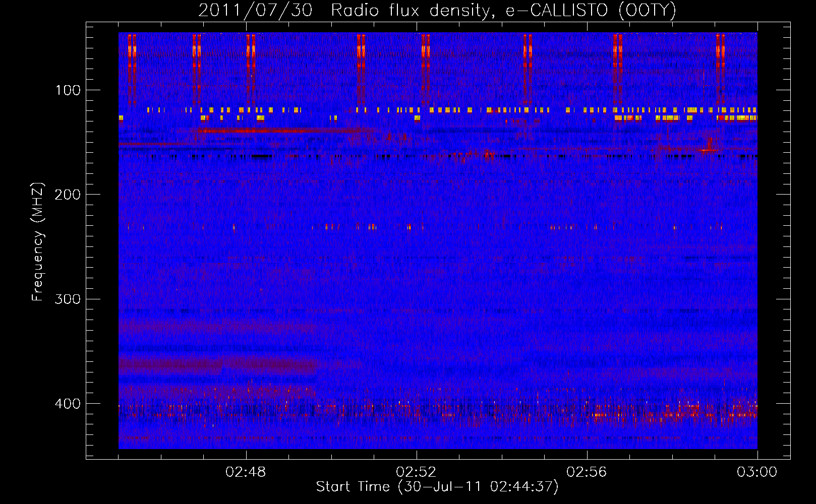Click the 03:00 time tick label
The height and width of the screenshot is (504, 816).
(x=757, y=472)
